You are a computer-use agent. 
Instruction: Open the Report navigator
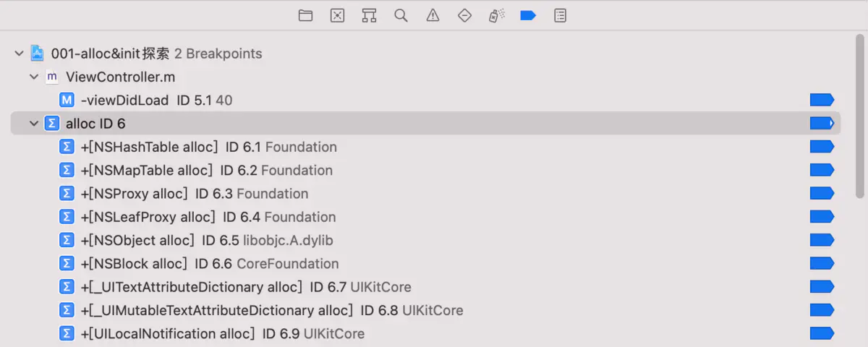coord(560,15)
